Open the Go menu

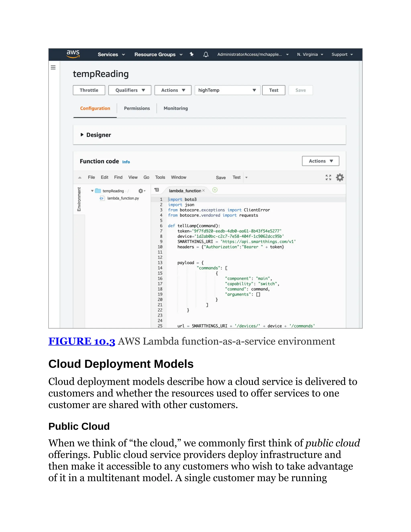coord(146,177)
